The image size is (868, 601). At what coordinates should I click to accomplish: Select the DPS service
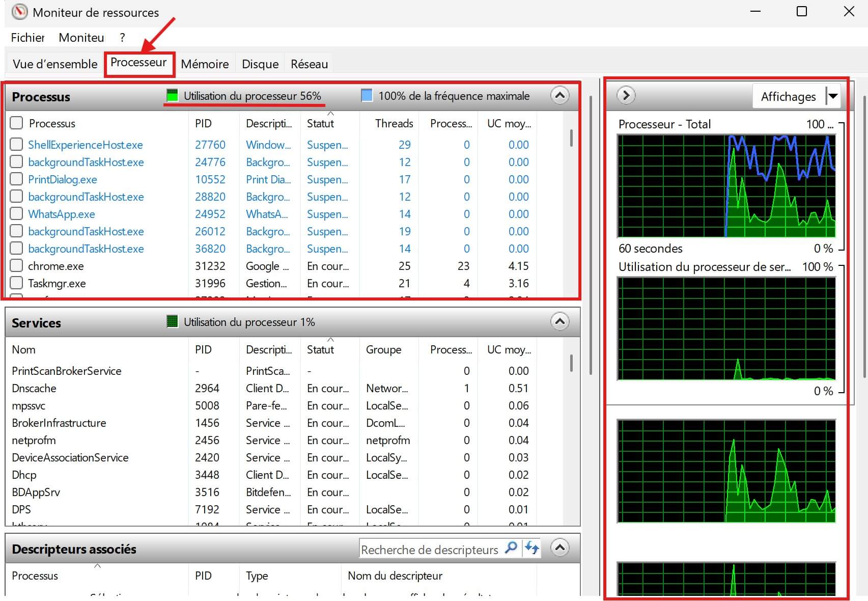pyautogui.click(x=21, y=509)
